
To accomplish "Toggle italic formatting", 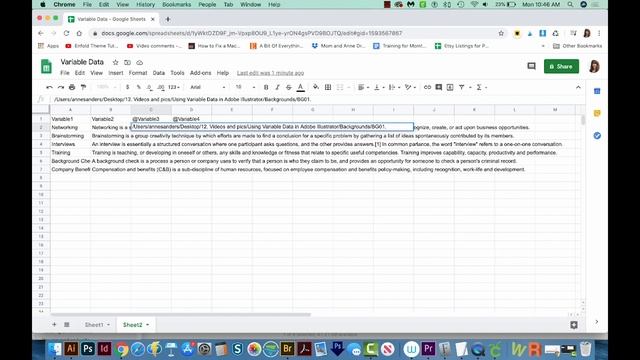I will tap(278, 87).
